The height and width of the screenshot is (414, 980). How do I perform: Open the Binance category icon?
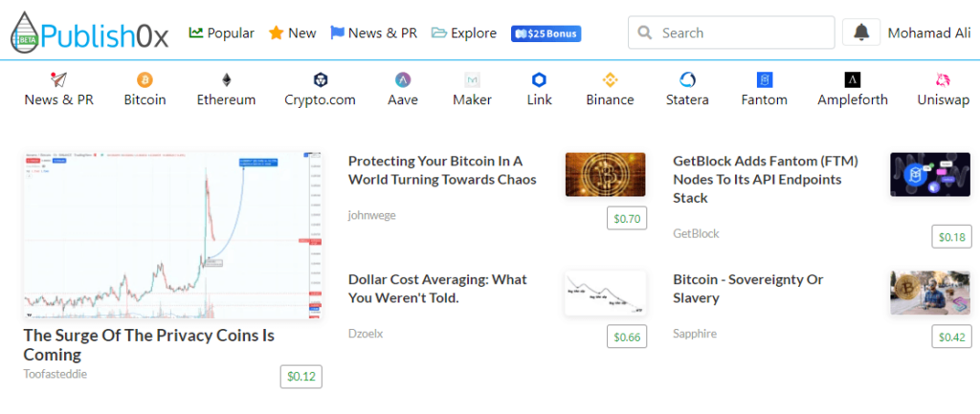click(610, 79)
